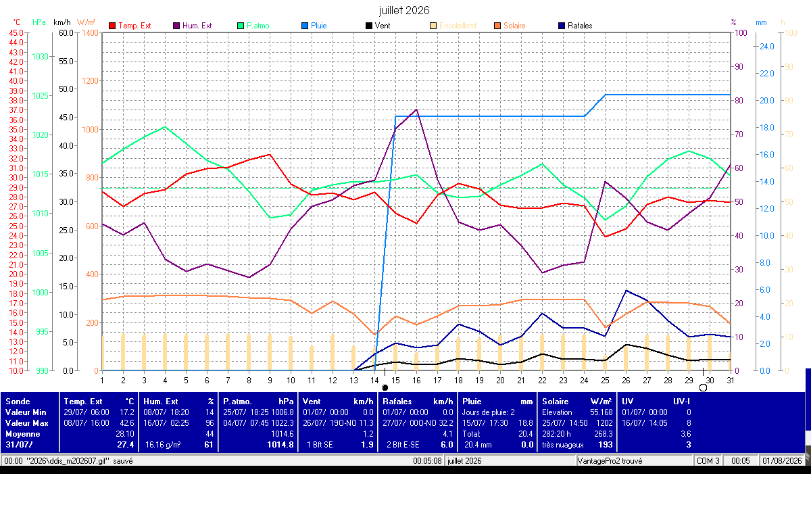Click the Moyenne row label
The width and height of the screenshot is (811, 532).
pyautogui.click(x=22, y=433)
